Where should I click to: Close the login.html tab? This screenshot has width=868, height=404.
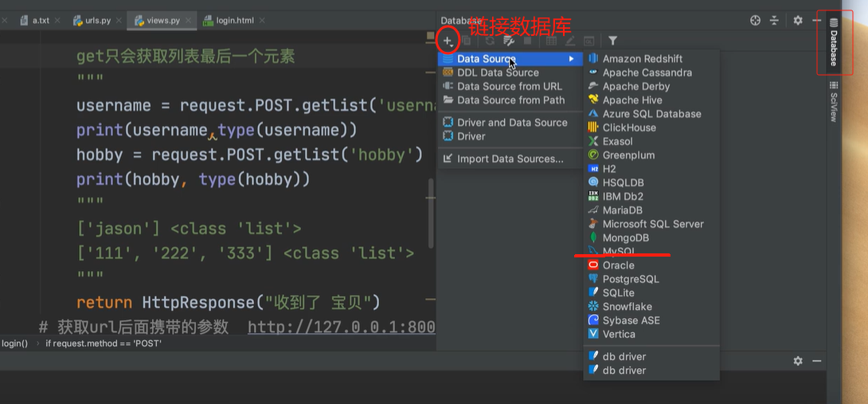coord(262,21)
